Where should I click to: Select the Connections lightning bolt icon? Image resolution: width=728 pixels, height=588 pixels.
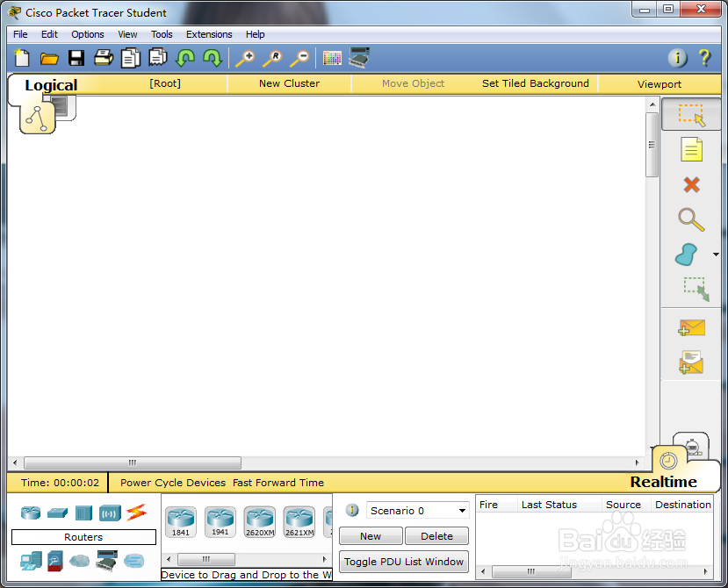tap(136, 513)
